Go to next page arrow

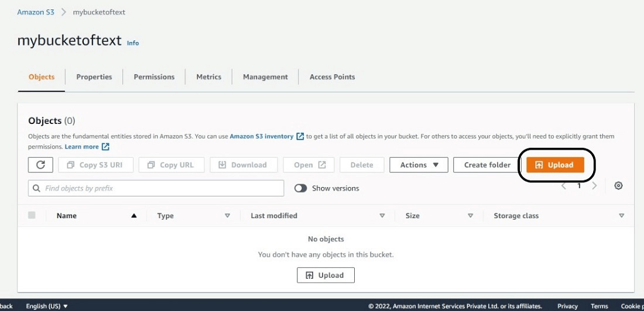click(594, 186)
